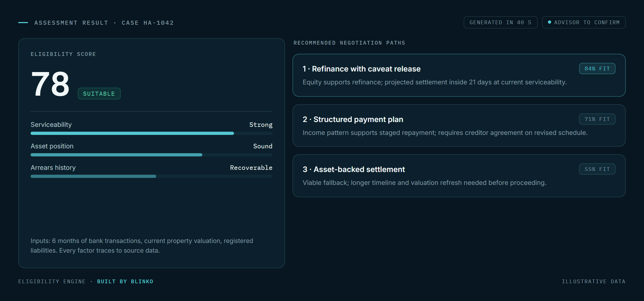This screenshot has height=301, width=644.
Task: Select the Recoverable rating label
Action: [251, 168]
